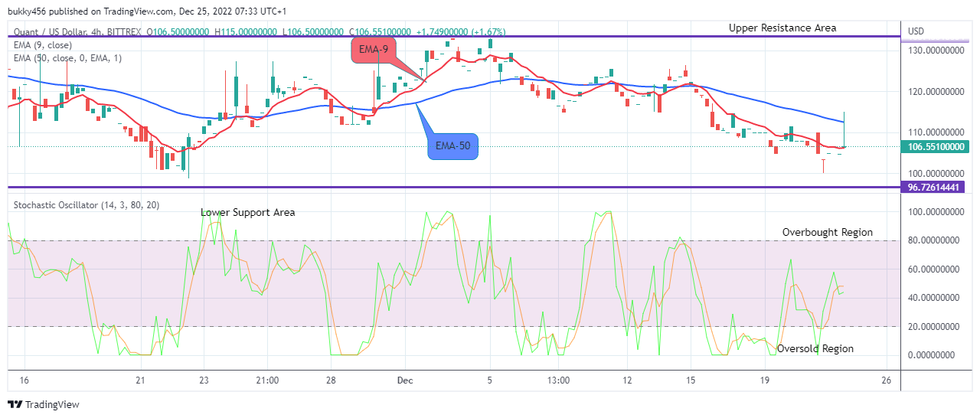Click the 19 date label on time axis
This screenshot has width=980, height=418.
pos(765,380)
